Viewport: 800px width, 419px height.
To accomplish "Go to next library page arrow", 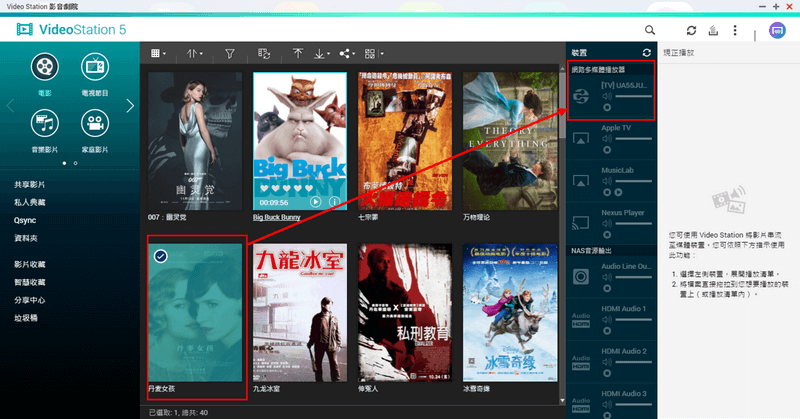I will click(x=130, y=106).
